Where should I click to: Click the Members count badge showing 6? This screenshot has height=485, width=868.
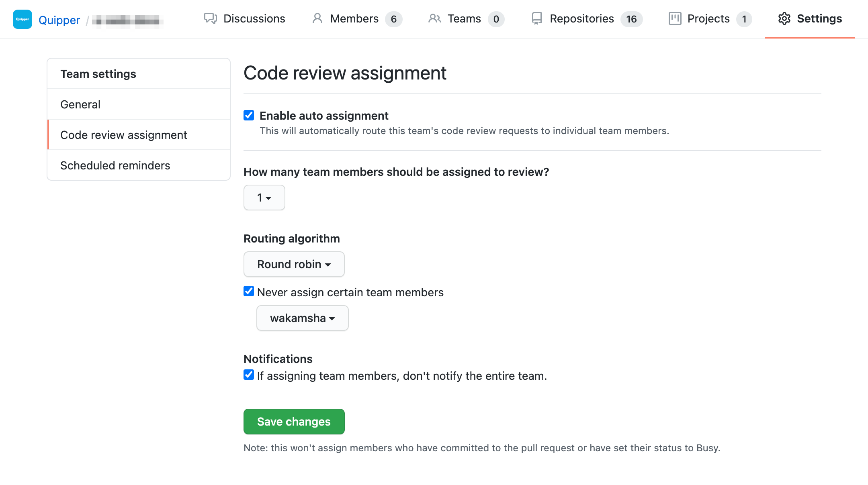tap(393, 19)
